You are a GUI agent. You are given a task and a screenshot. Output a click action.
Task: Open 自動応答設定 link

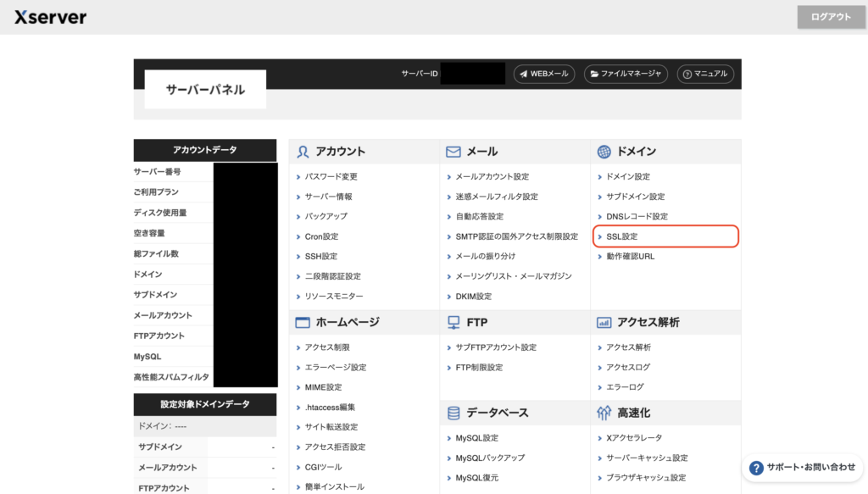point(480,216)
